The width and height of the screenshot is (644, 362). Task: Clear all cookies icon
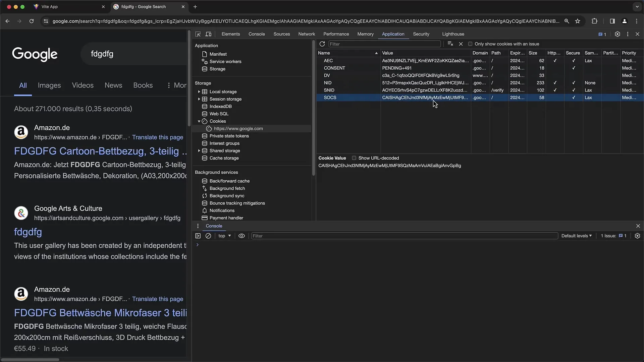(450, 44)
